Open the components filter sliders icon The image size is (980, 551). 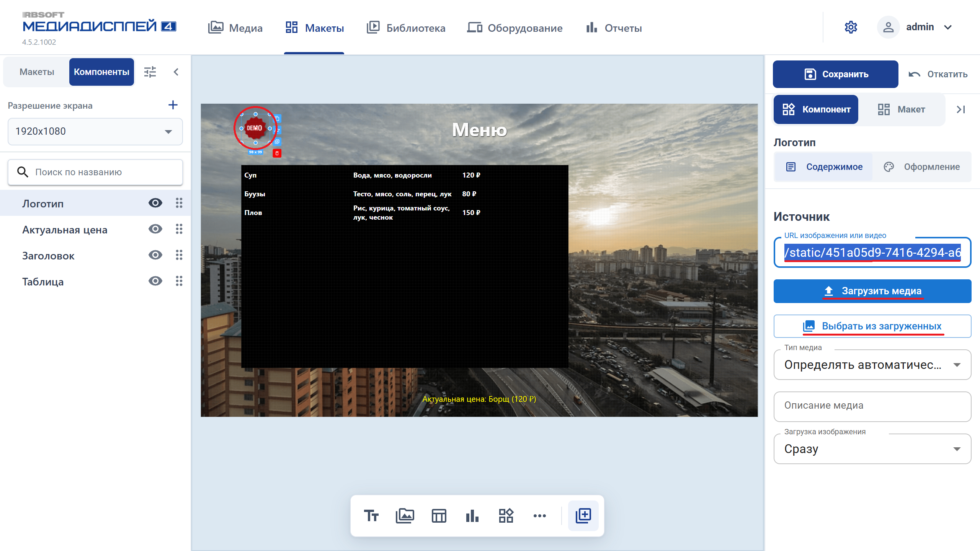coord(150,72)
